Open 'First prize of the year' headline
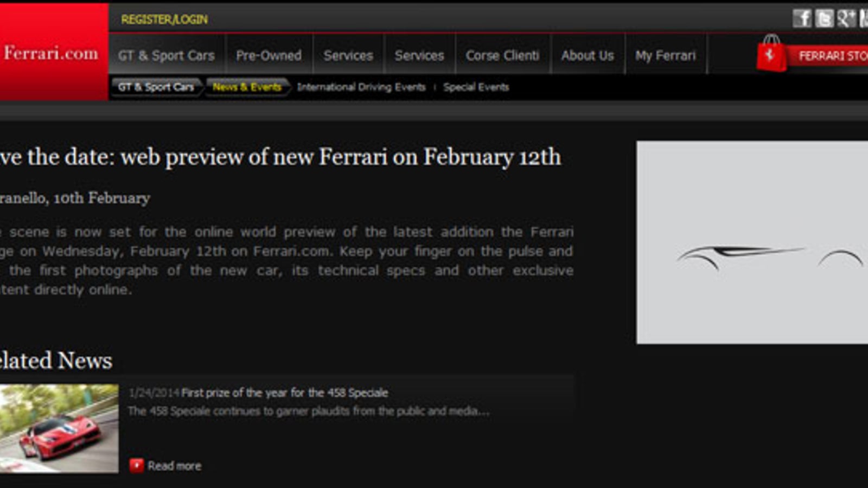 point(284,393)
